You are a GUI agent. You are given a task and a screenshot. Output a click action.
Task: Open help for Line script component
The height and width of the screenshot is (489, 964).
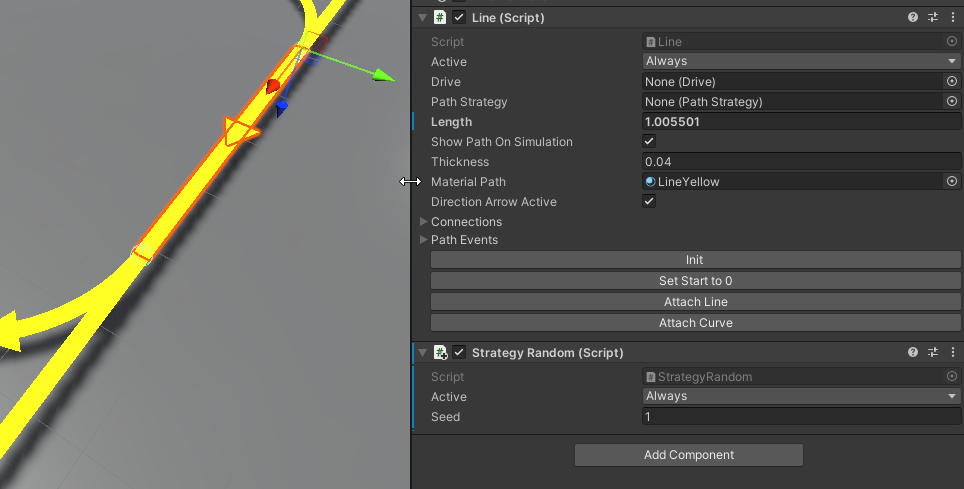(x=912, y=18)
